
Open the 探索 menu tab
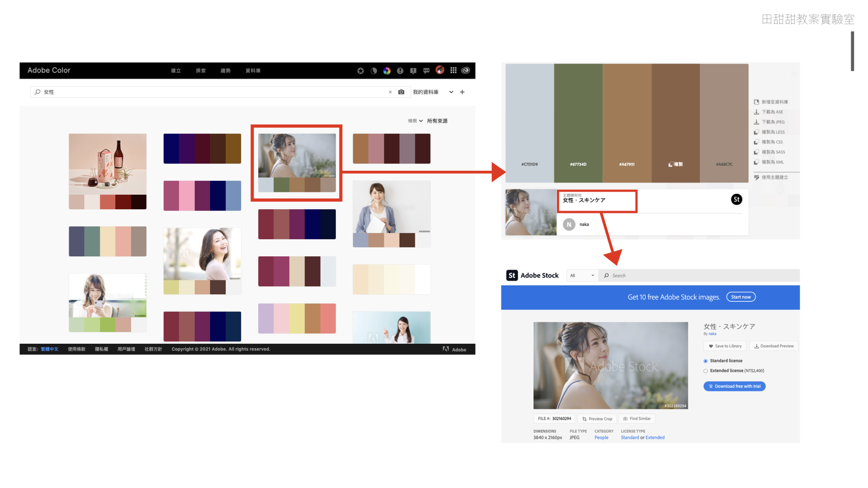(201, 70)
